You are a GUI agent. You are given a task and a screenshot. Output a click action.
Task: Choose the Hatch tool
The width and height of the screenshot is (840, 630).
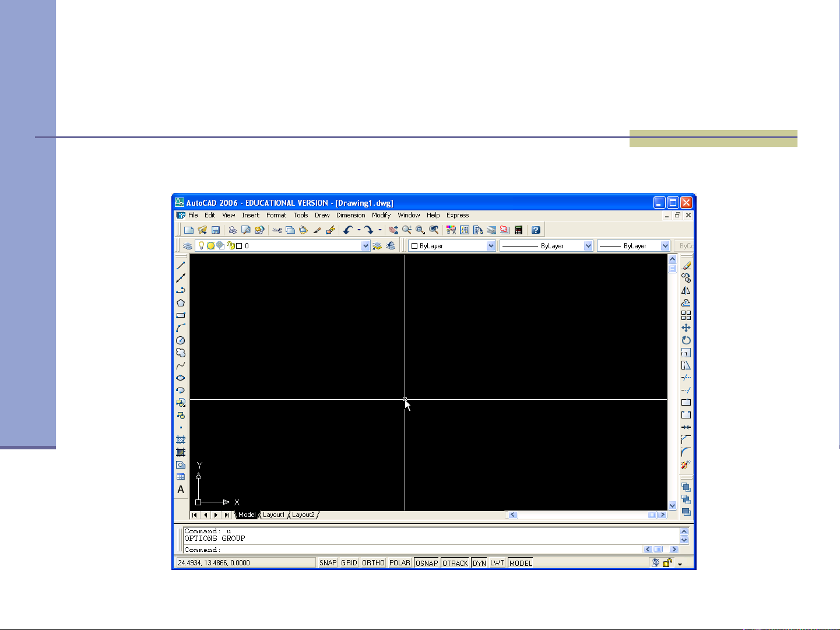tap(181, 440)
